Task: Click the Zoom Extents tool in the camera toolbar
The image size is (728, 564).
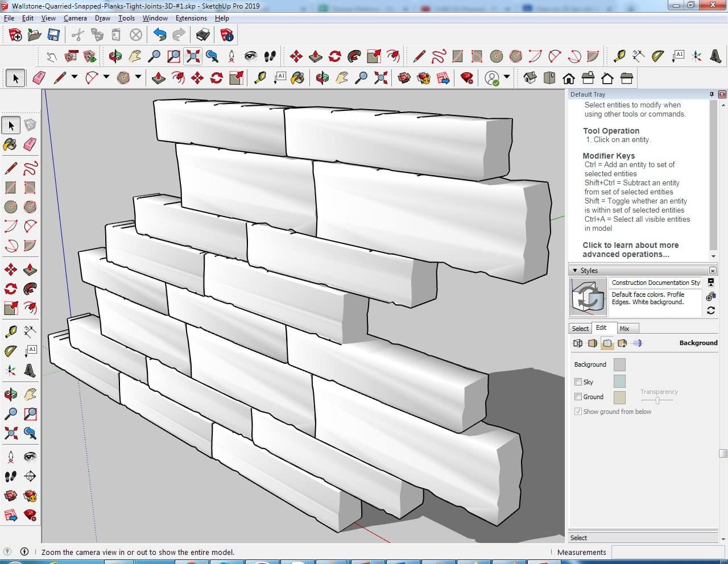Action: point(193,56)
